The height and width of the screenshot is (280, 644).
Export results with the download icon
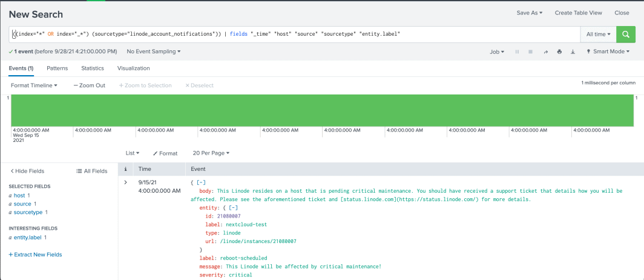click(x=573, y=52)
